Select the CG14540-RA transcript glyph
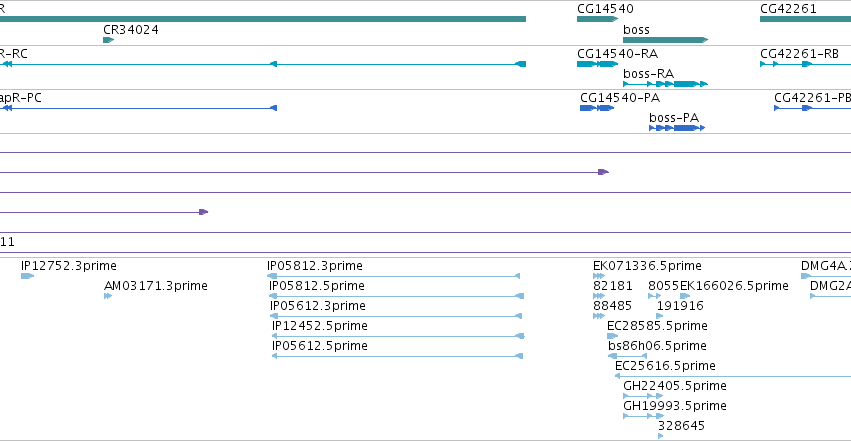The width and height of the screenshot is (851, 441). click(597, 64)
